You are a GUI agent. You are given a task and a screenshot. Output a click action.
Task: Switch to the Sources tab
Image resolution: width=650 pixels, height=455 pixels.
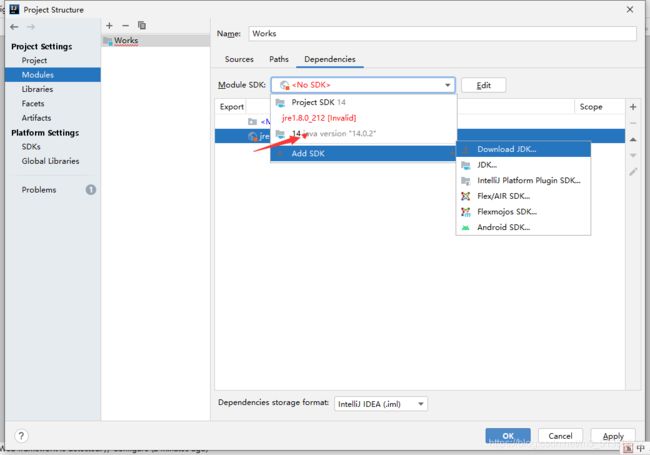coord(239,59)
